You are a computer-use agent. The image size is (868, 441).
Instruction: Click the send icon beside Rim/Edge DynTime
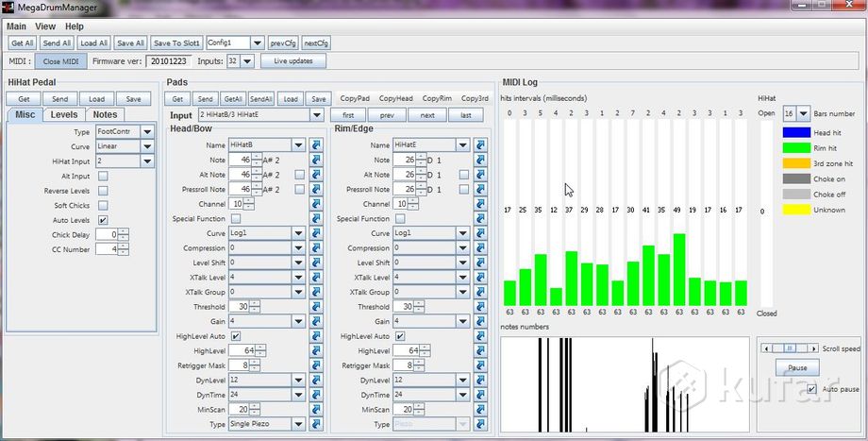480,395
